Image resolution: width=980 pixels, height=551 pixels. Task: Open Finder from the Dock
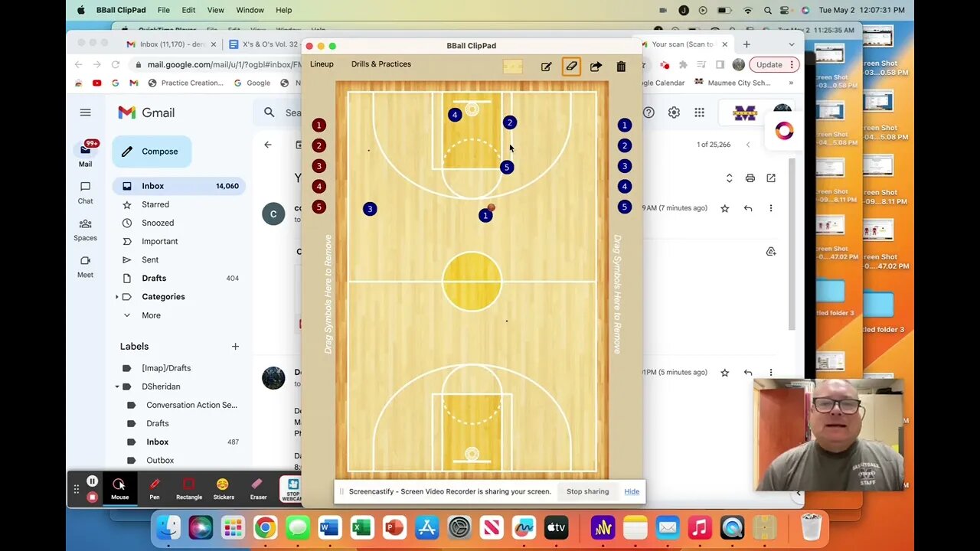168,527
